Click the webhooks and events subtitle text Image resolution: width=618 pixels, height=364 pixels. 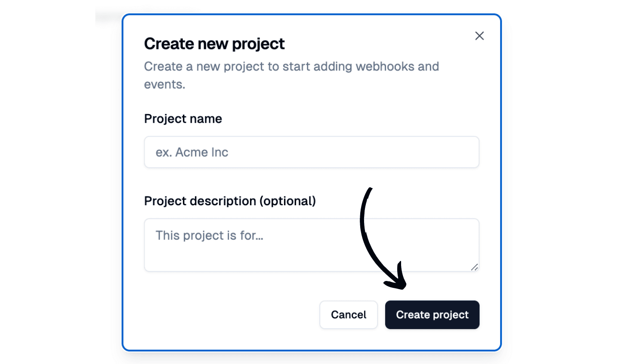[x=291, y=67]
